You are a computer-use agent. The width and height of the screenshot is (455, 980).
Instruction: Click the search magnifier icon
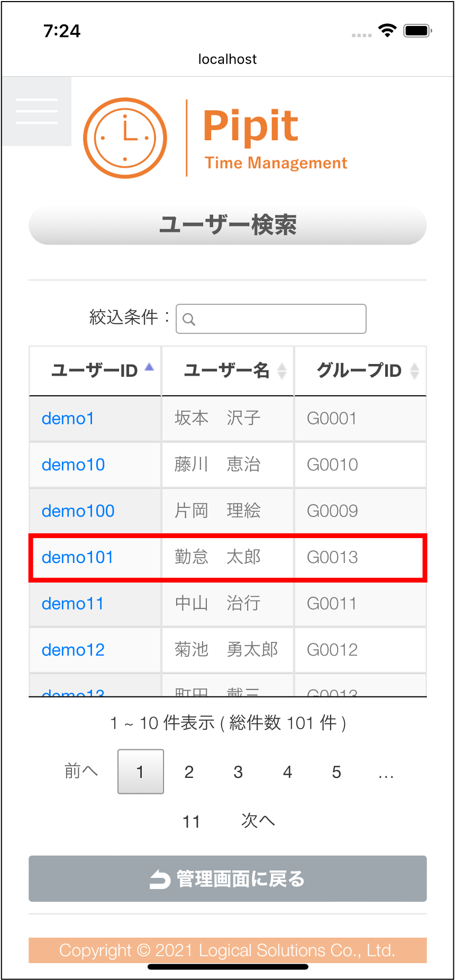pyautogui.click(x=189, y=319)
